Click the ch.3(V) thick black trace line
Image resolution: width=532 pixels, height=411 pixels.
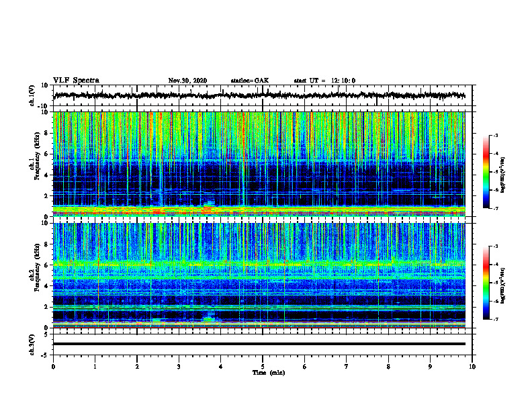tap(259, 344)
